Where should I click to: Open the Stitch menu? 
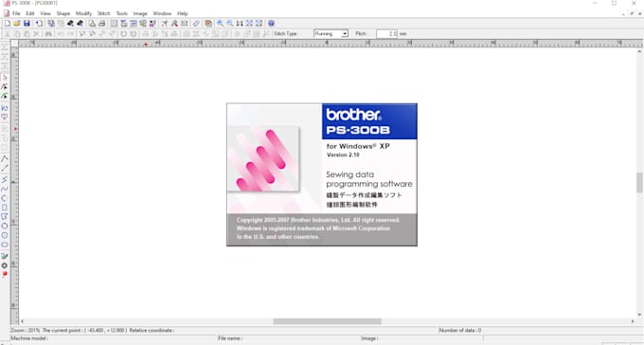(103, 13)
